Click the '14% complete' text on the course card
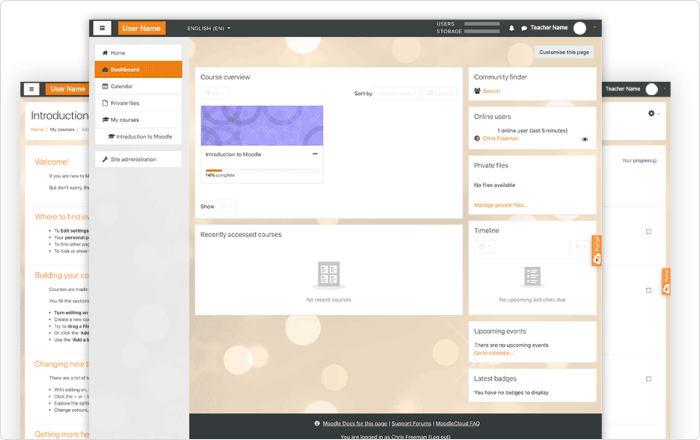Viewport: 700px width, 440px height. point(220,175)
